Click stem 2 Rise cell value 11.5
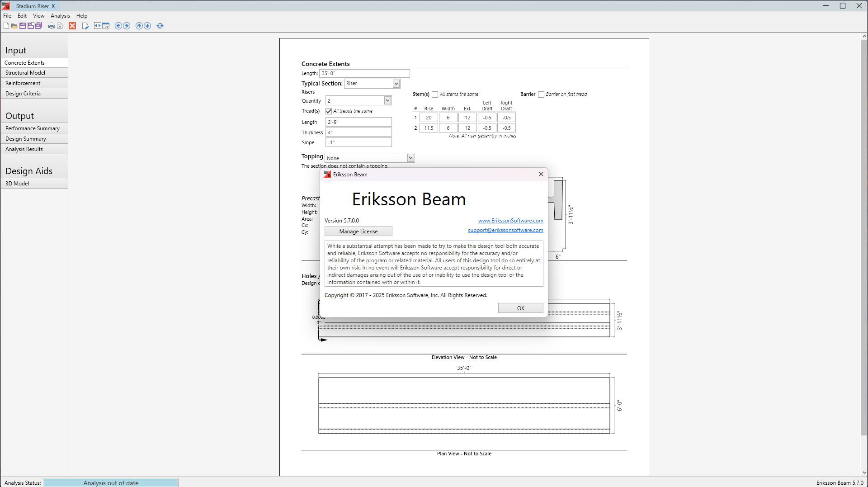Image resolution: width=868 pixels, height=487 pixels. click(429, 128)
